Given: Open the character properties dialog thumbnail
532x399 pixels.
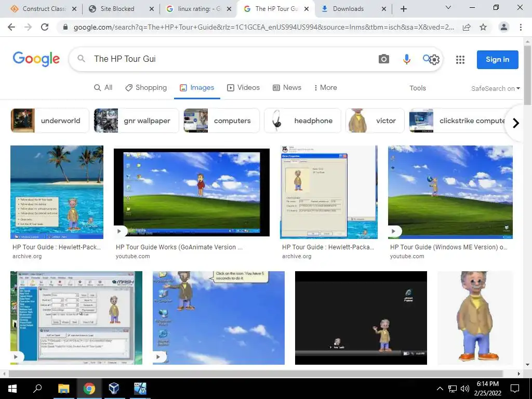Looking at the screenshot, I should pos(328,192).
